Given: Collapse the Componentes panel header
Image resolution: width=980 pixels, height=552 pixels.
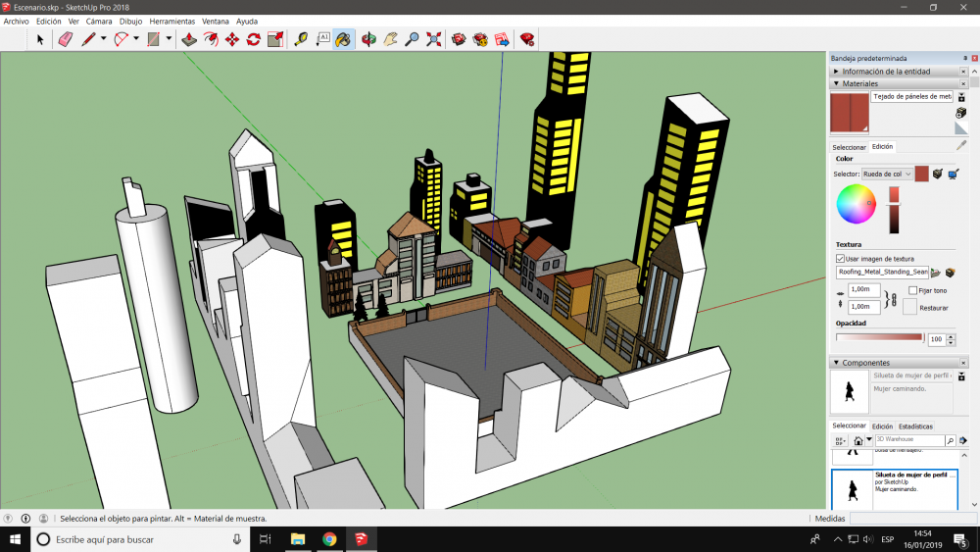Looking at the screenshot, I should click(x=866, y=363).
